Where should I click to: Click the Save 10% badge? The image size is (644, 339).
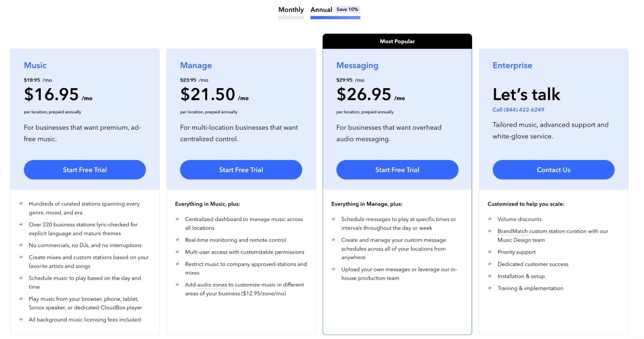point(347,9)
